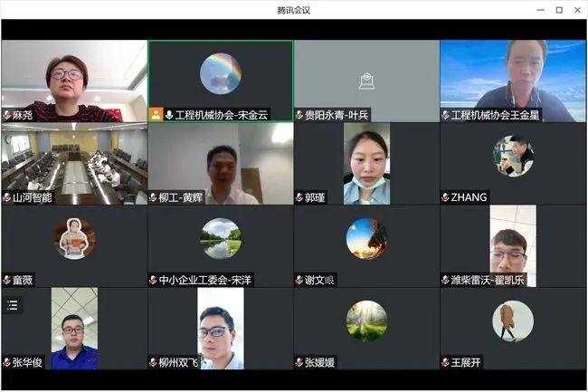Click 童薇's cartoon avatar

pyautogui.click(x=74, y=238)
